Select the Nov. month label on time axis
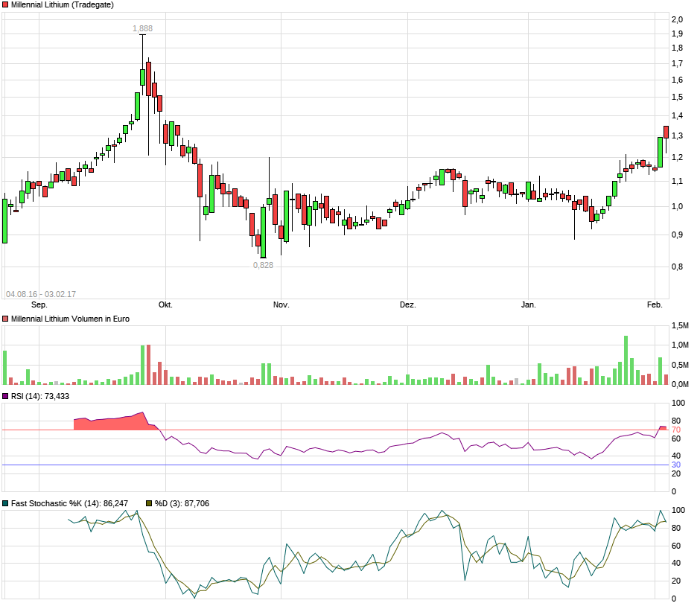 281,305
